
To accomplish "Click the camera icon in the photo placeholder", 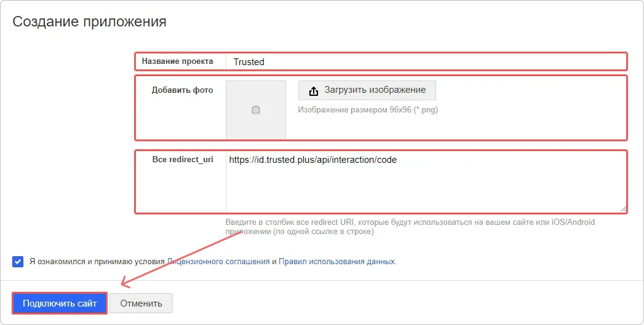I will (256, 110).
